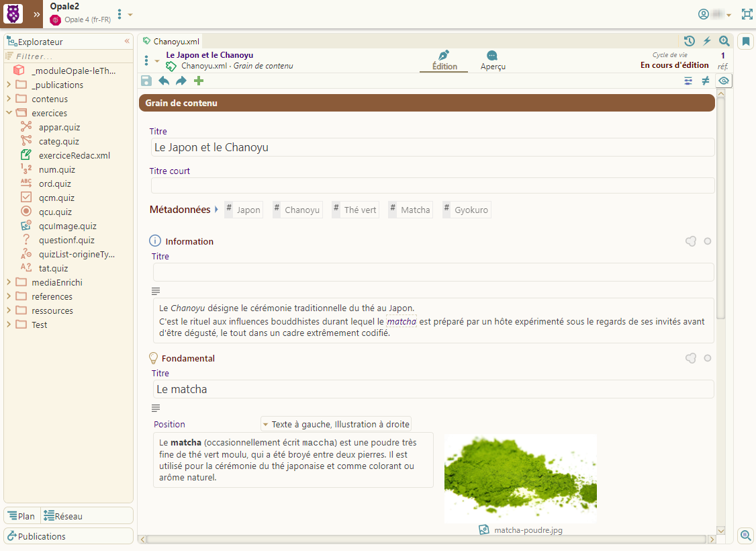Screen dimensions: 756x551
Task: Expand the contenus folder
Action: click(x=9, y=99)
